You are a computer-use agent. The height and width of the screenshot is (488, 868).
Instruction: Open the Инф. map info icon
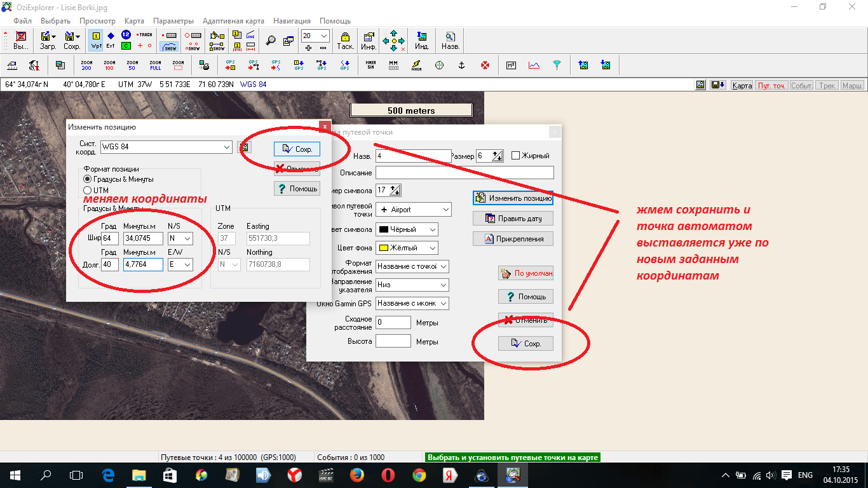point(369,40)
